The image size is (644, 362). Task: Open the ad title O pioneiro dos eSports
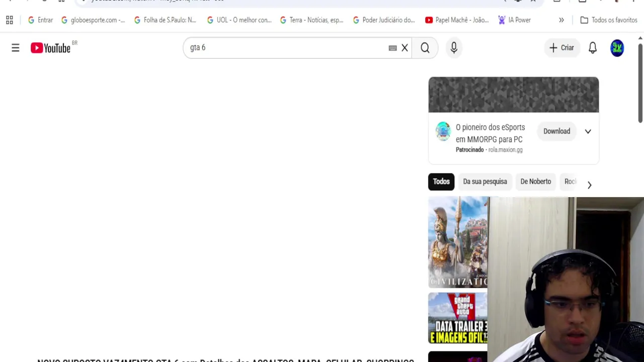[490, 133]
